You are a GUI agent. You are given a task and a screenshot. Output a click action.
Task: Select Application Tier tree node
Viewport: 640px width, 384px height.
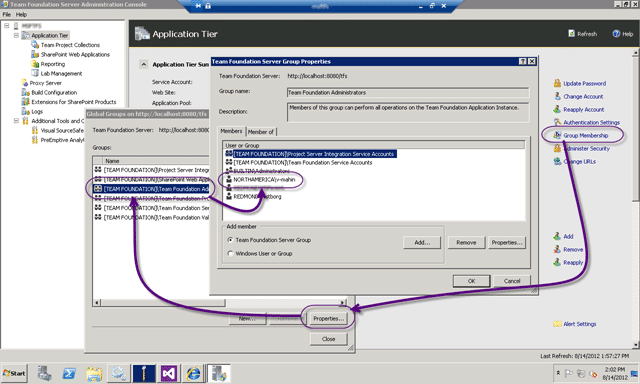[49, 36]
